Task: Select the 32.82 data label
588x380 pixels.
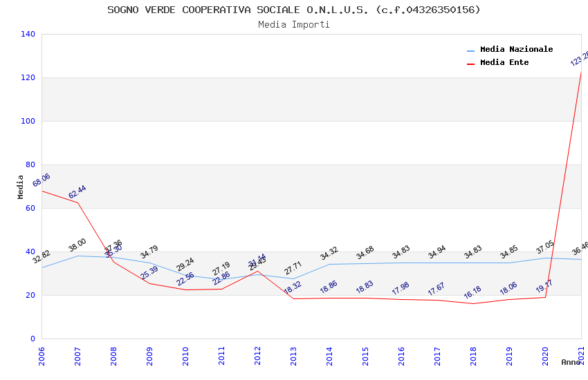Action: [42, 257]
